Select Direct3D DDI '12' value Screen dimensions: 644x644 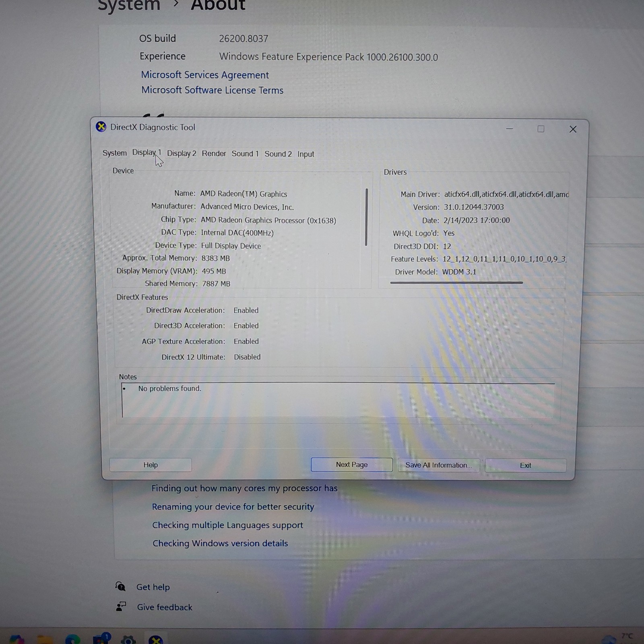[x=447, y=246]
